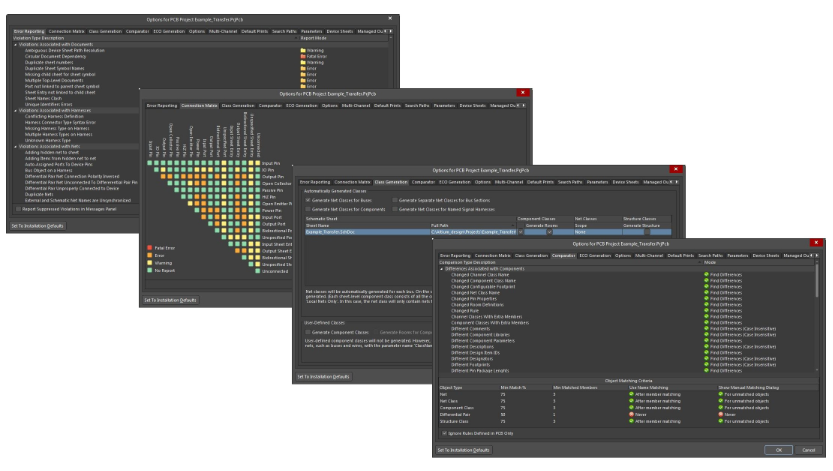Click green icon for Changed Net Class Name

pyautogui.click(x=707, y=293)
